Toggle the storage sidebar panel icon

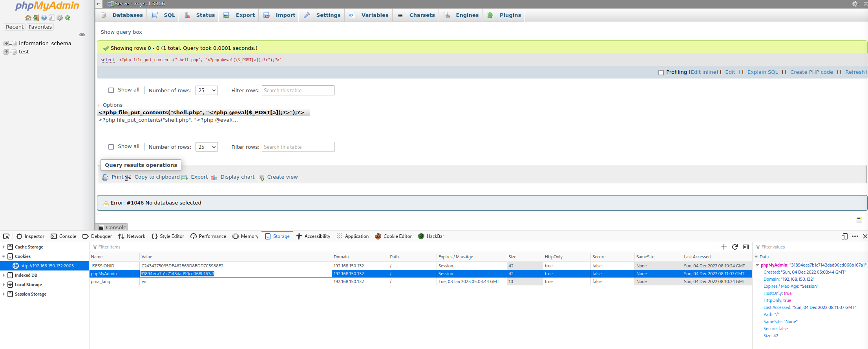[746, 247]
